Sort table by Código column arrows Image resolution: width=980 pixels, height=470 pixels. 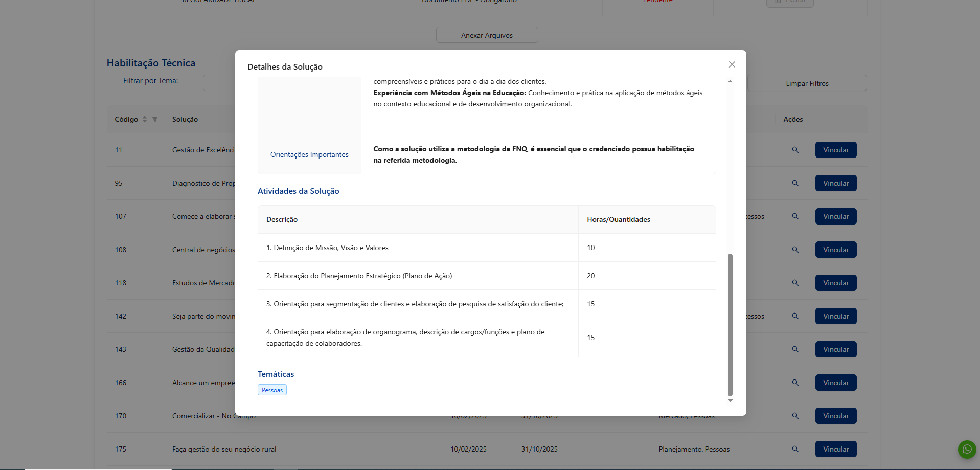145,119
